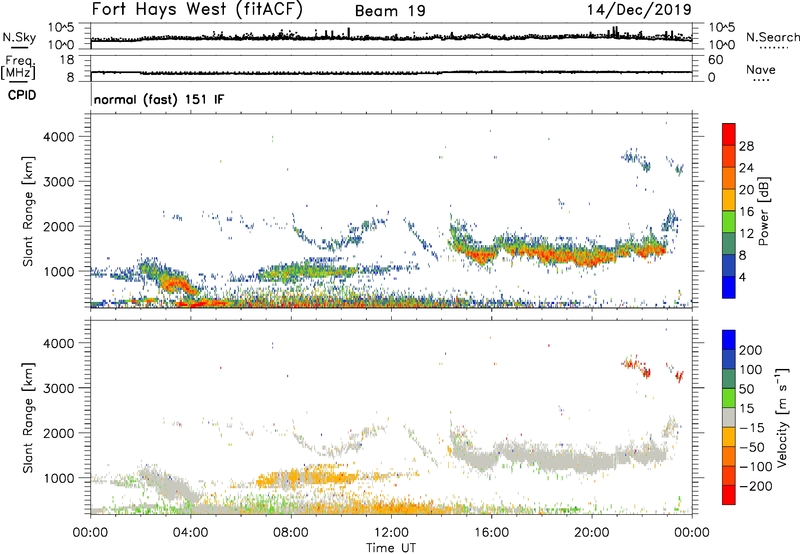Click the '08:00' time axis tick label
Viewport: 800px width, 554px height.
(291, 533)
